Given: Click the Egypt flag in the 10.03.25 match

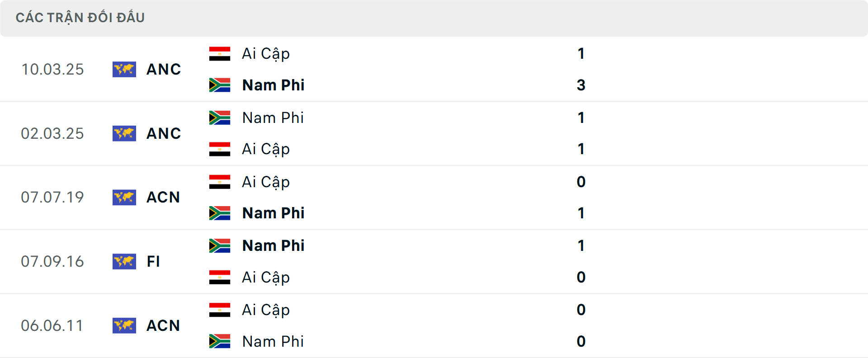Looking at the screenshot, I should click(220, 54).
